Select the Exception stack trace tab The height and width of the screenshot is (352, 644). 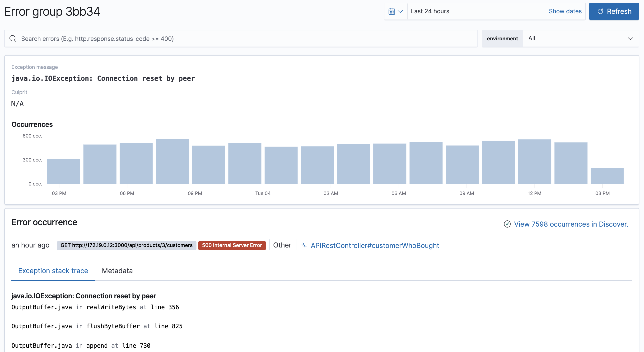[x=53, y=271]
